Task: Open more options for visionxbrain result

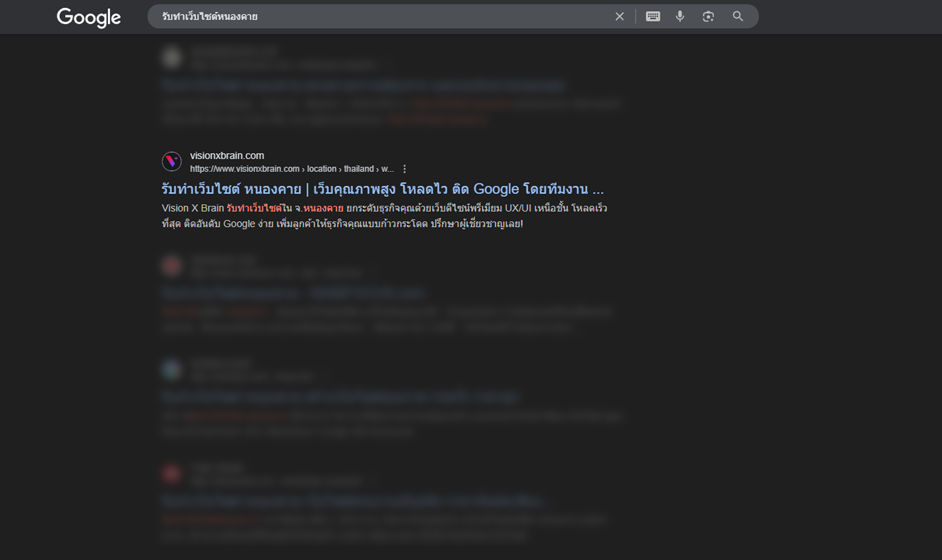Action: [x=405, y=169]
